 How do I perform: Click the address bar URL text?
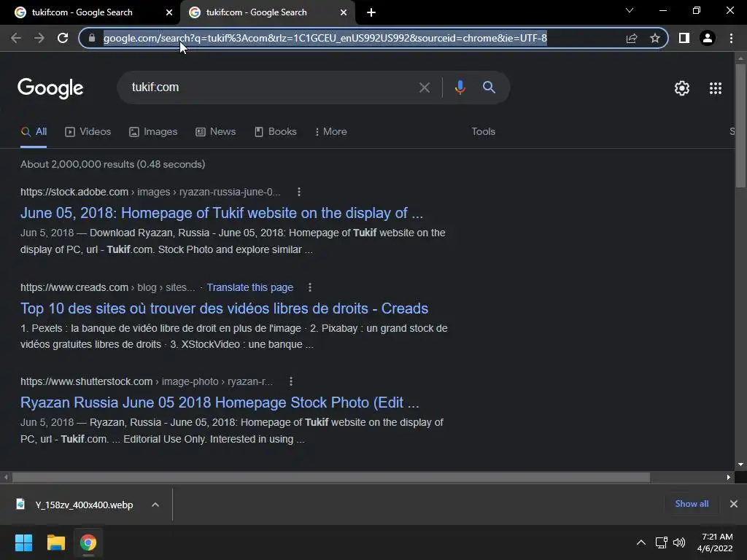click(325, 38)
